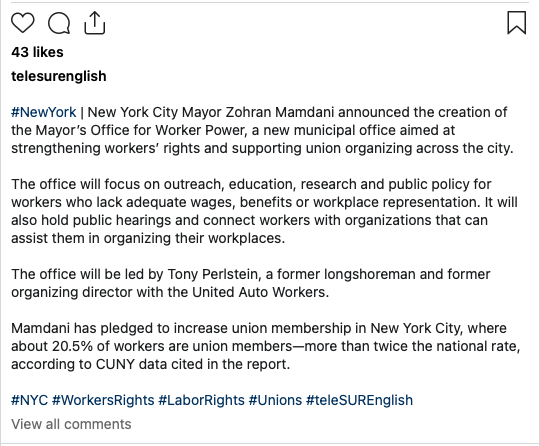The width and height of the screenshot is (540, 446).
Task: Click View all comments
Action: tap(71, 424)
